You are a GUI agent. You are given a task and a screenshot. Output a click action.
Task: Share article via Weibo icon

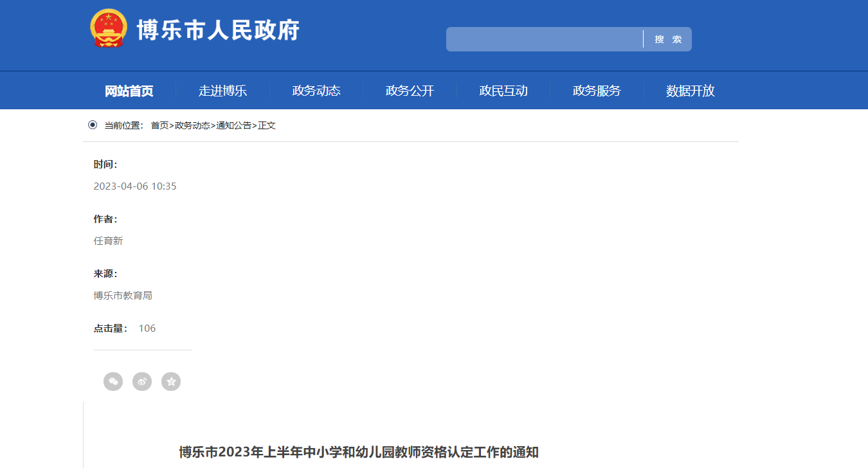(142, 381)
